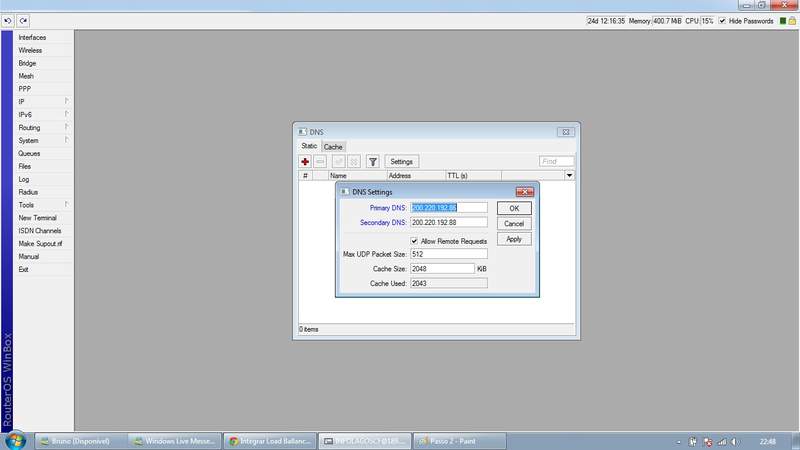
Task: Click Cancel in DNS Settings
Action: [x=514, y=223]
